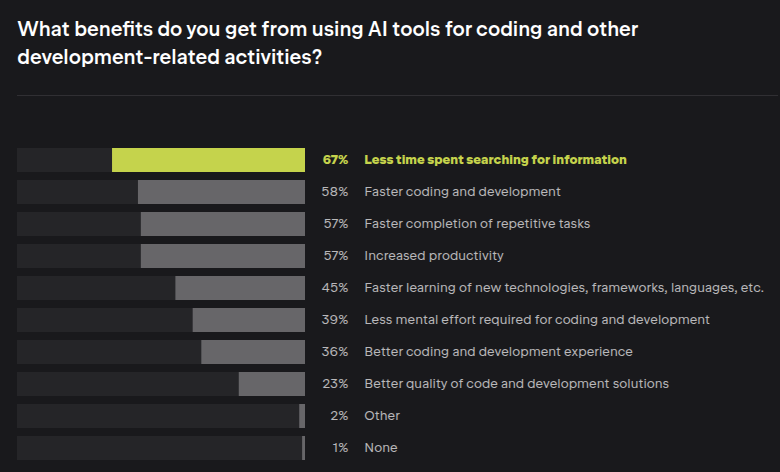The width and height of the screenshot is (780, 472).
Task: Click the 23% Better quality bar
Action: (271, 384)
